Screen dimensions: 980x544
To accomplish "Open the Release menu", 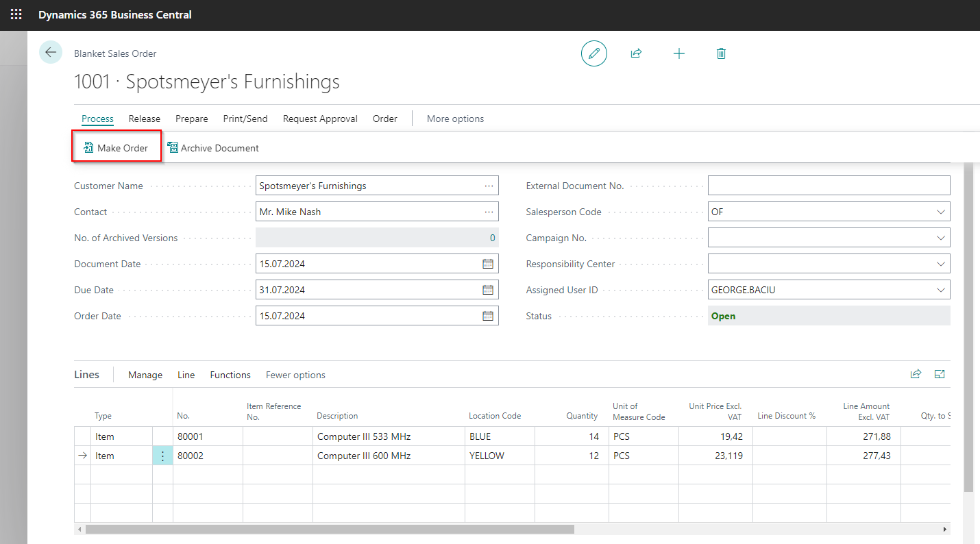I will [145, 119].
